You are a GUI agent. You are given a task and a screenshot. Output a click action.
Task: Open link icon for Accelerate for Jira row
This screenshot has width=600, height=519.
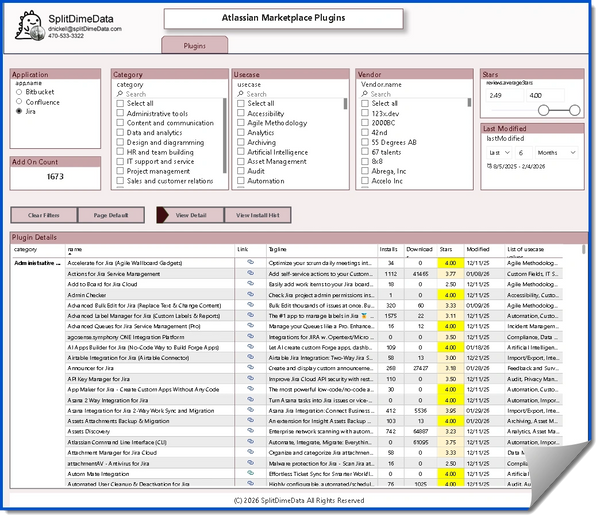252,262
